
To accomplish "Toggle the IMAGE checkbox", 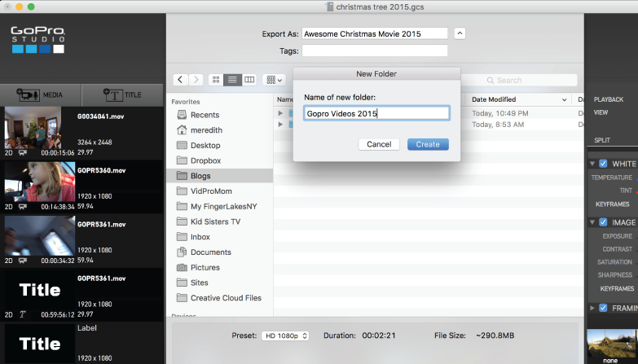I will pos(603,222).
